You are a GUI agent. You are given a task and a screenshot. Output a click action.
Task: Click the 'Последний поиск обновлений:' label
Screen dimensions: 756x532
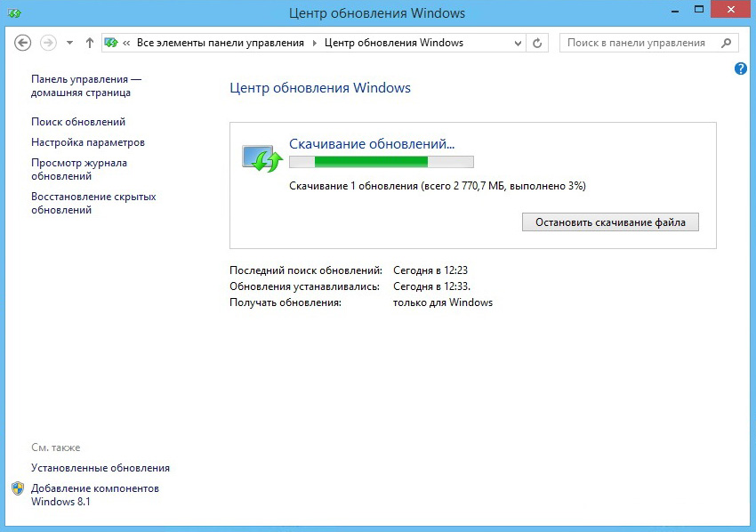click(306, 270)
